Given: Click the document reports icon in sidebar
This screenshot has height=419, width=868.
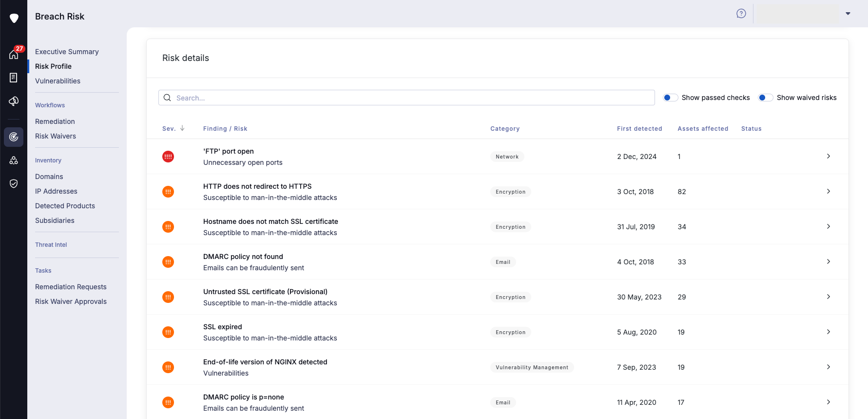Looking at the screenshot, I should [14, 78].
